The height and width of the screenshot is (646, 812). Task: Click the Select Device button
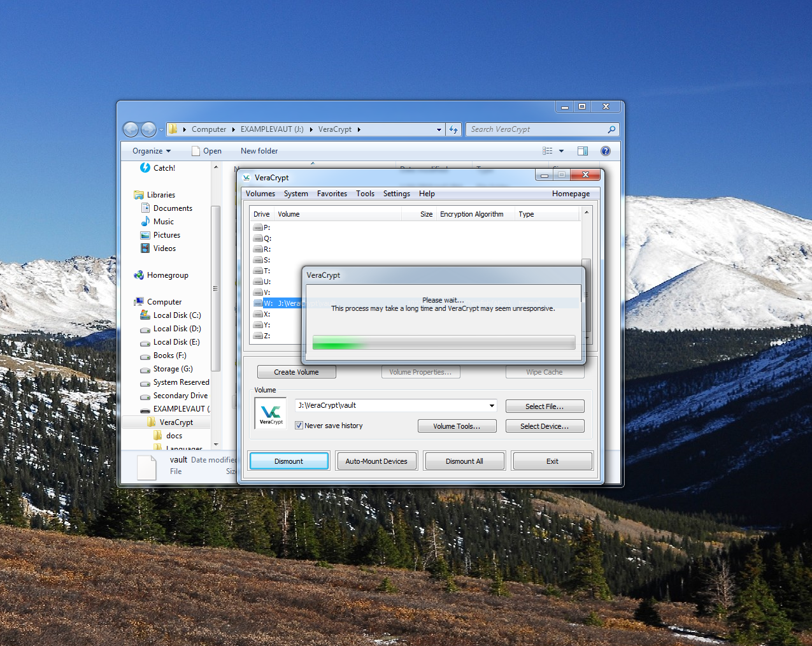point(545,426)
